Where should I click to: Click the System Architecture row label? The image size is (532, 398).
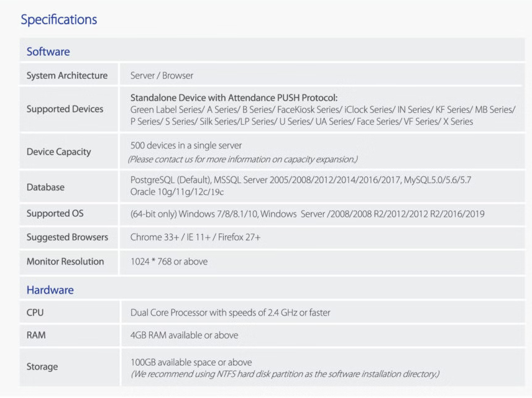coord(66,76)
